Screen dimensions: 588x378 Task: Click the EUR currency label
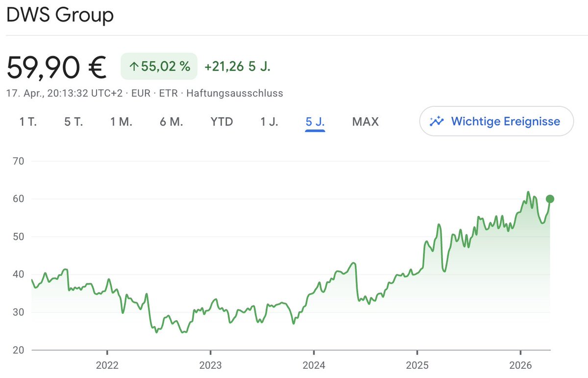point(142,93)
